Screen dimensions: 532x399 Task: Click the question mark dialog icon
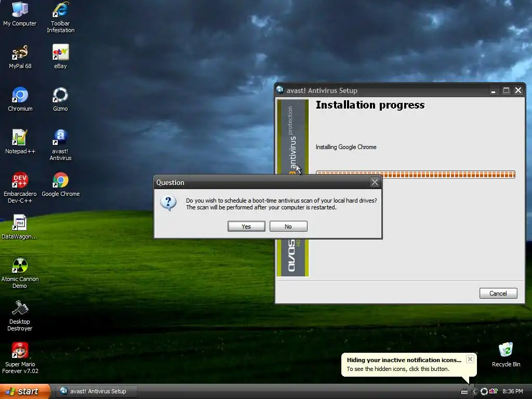(x=168, y=203)
